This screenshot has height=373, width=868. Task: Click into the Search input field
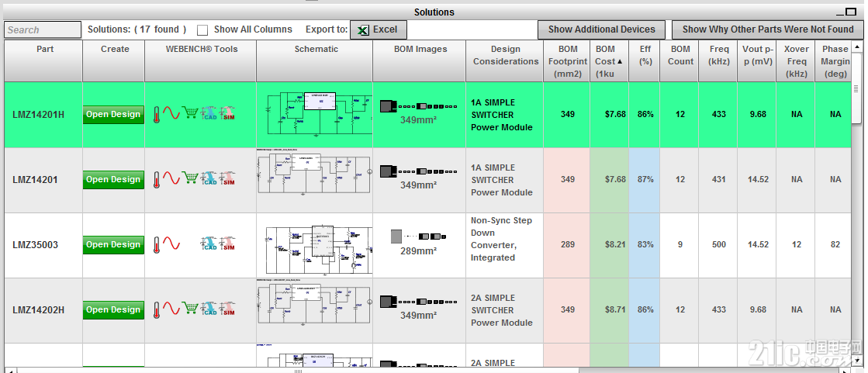[x=43, y=30]
